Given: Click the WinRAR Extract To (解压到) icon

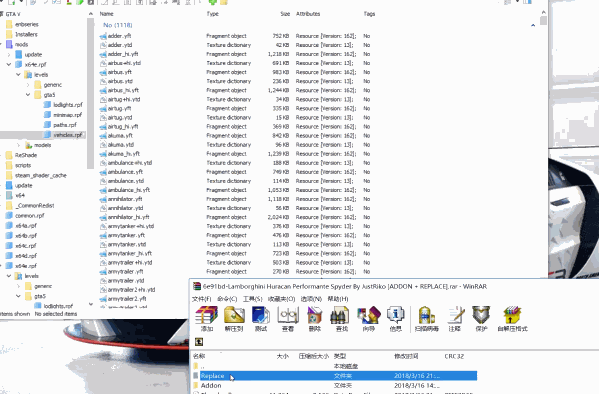Looking at the screenshot, I should click(x=234, y=319).
